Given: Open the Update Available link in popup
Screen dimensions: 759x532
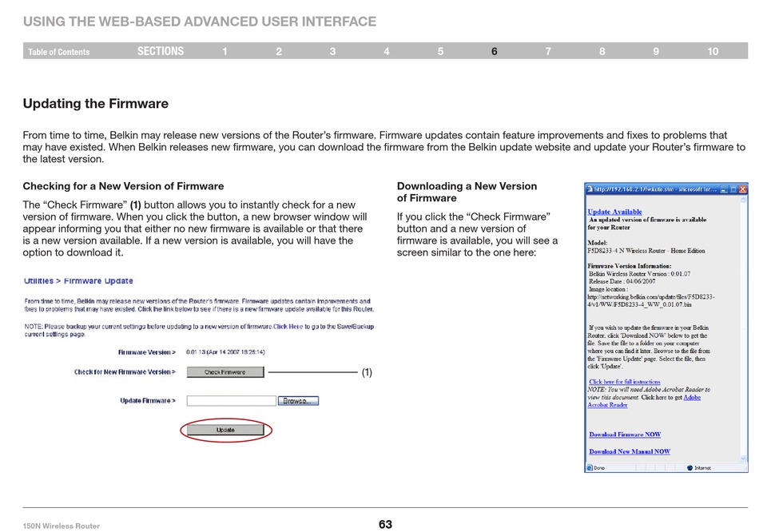Looking at the screenshot, I should [x=614, y=212].
